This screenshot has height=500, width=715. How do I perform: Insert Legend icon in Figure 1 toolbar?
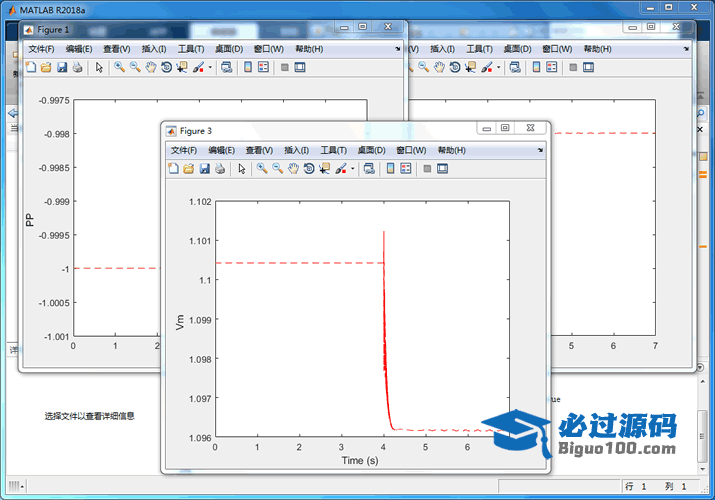tap(264, 67)
